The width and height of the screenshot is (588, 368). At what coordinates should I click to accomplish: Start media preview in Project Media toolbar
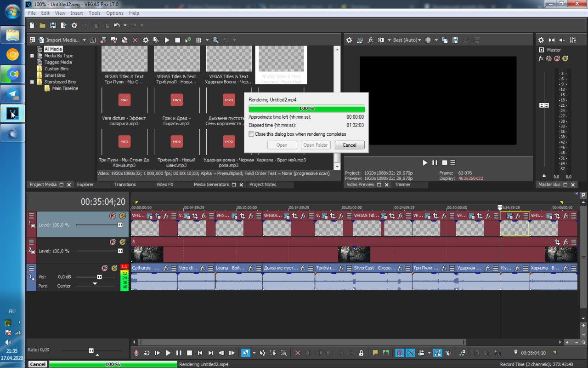click(167, 40)
